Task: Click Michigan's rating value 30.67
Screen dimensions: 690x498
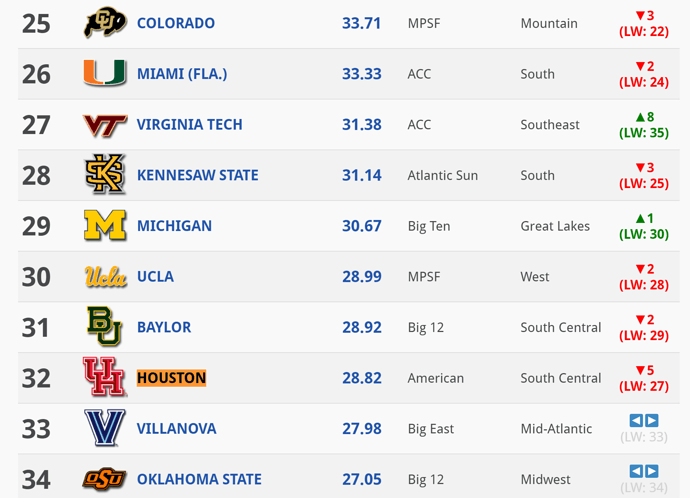Action: (362, 226)
